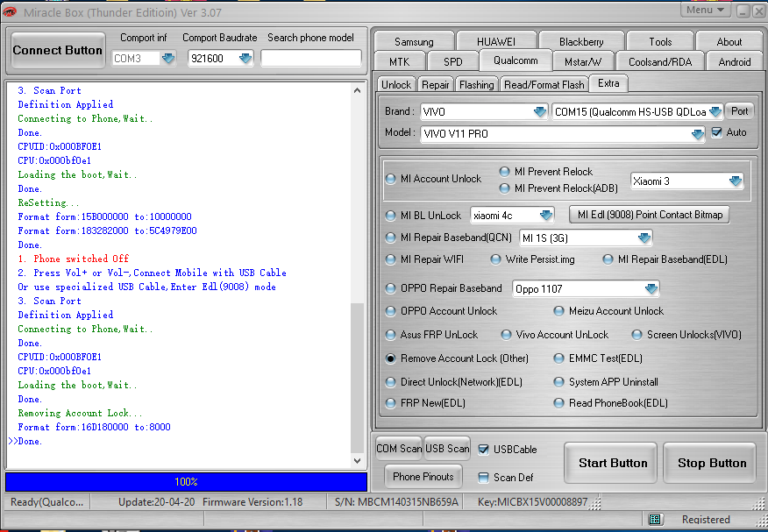Open the Comport inf COM3 dropdown
Image resolution: width=768 pixels, height=532 pixels.
click(x=168, y=58)
